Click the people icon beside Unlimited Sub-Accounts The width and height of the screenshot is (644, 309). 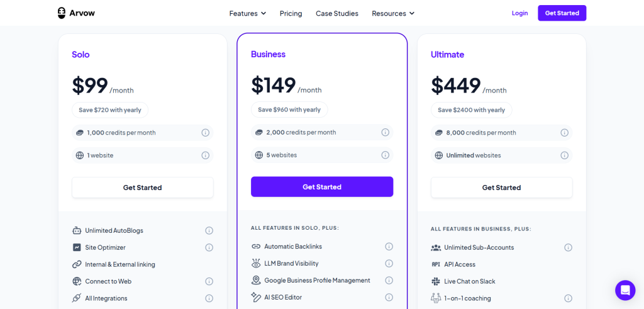pyautogui.click(x=436, y=247)
